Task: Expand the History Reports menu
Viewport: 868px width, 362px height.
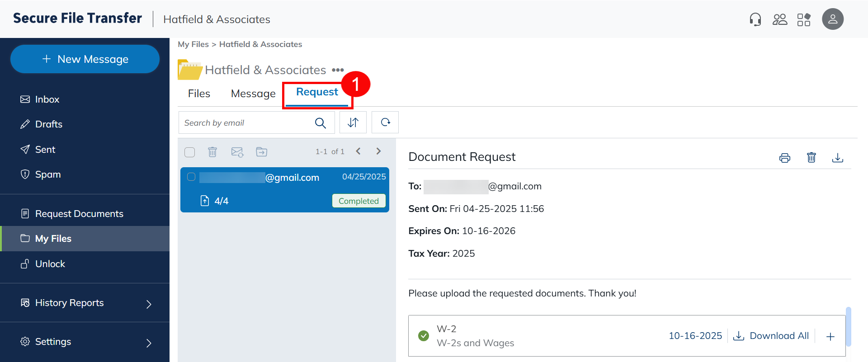Action: point(149,304)
